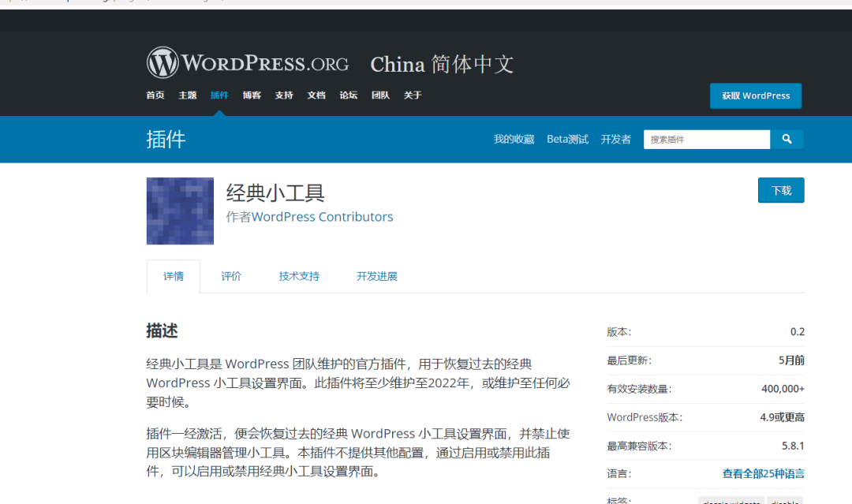The image size is (852, 504).
Task: Open the 团队 menu item
Action: (x=380, y=95)
